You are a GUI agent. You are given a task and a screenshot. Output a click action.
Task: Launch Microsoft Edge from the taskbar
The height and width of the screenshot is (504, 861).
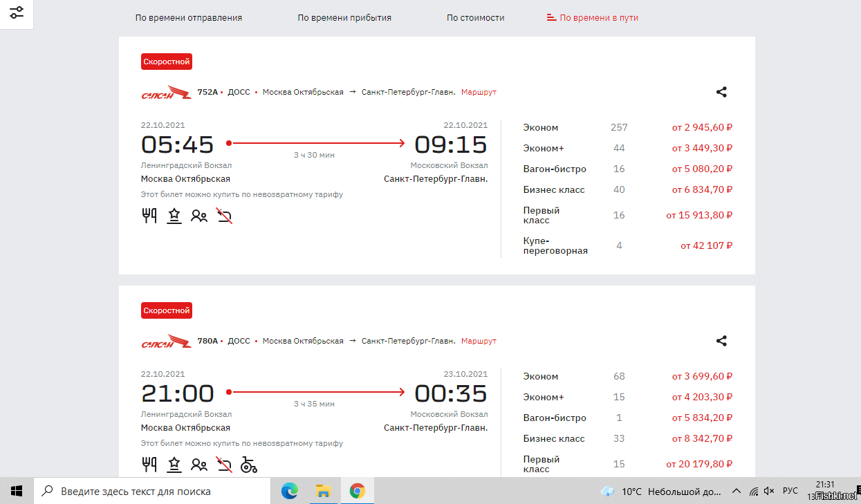point(289,491)
